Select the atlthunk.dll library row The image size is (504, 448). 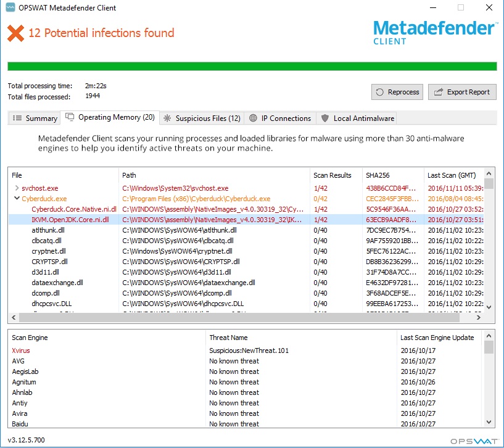pyautogui.click(x=246, y=230)
